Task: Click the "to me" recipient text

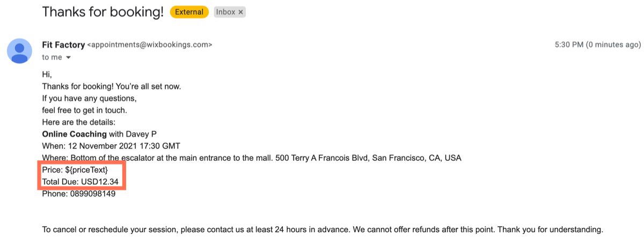Action: (x=52, y=58)
